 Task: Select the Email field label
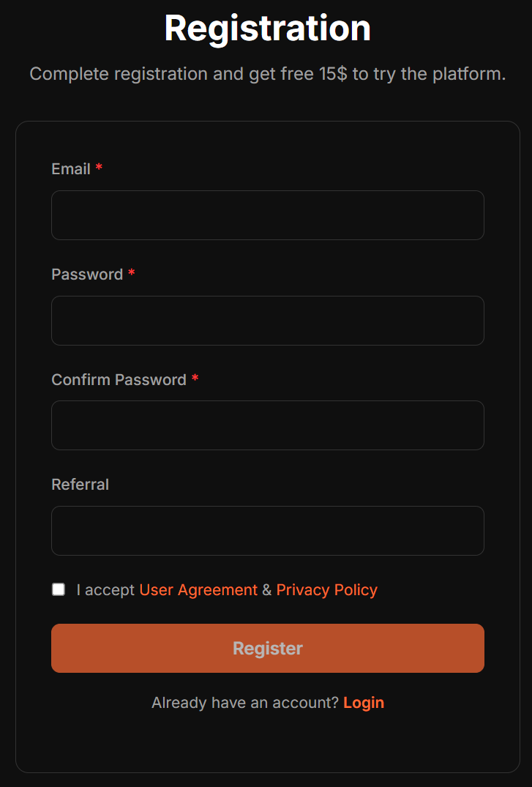(x=70, y=168)
